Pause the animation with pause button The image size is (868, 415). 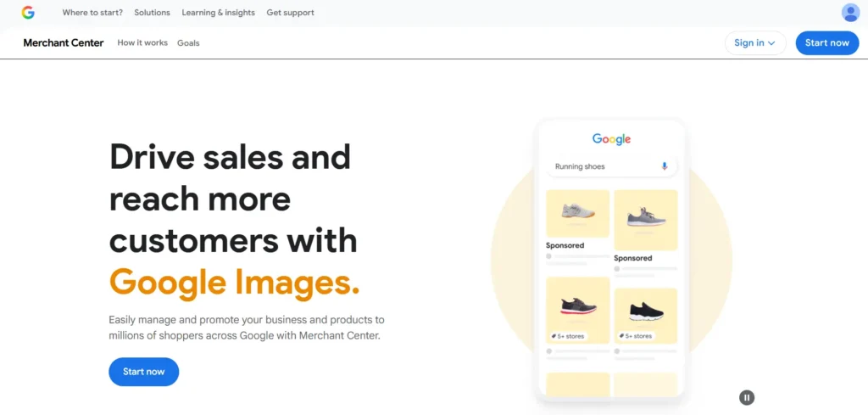point(747,397)
